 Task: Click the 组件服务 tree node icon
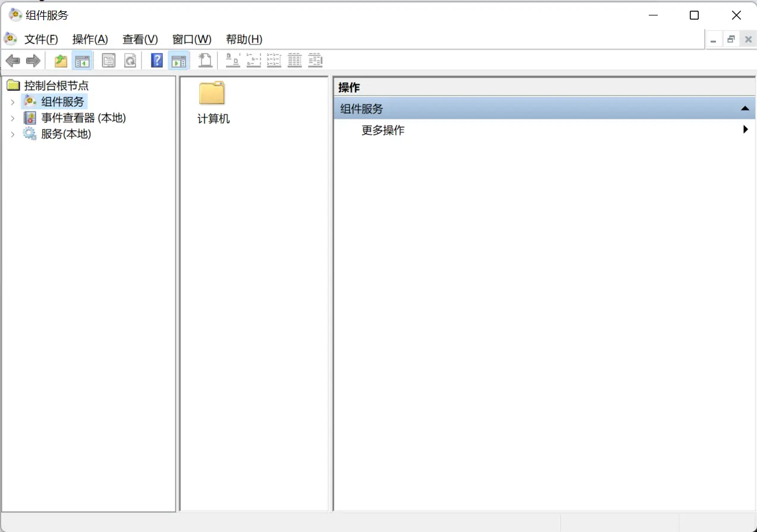[x=30, y=102]
